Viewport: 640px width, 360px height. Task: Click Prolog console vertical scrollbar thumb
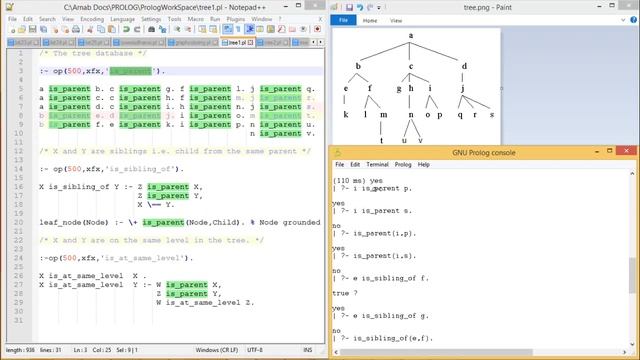pyautogui.click(x=632, y=275)
